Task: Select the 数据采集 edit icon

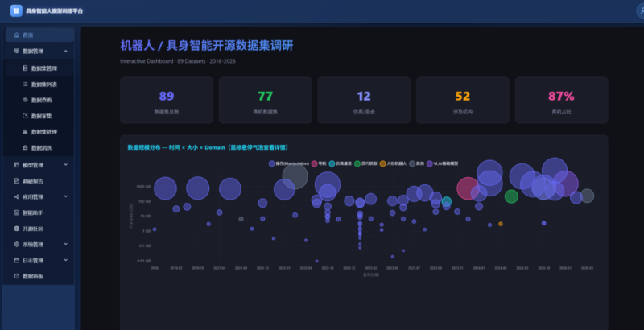Action: tap(25, 116)
